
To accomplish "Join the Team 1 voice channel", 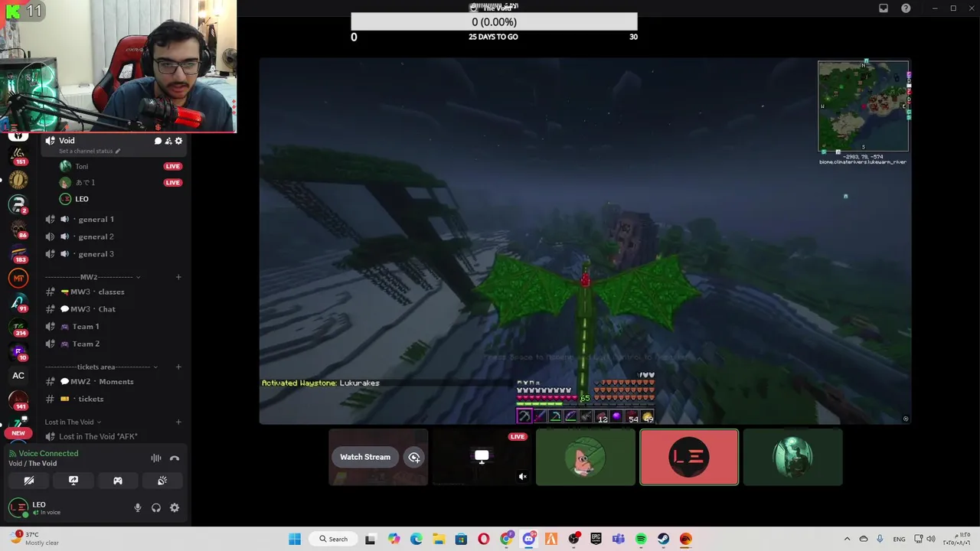I will pyautogui.click(x=113, y=326).
